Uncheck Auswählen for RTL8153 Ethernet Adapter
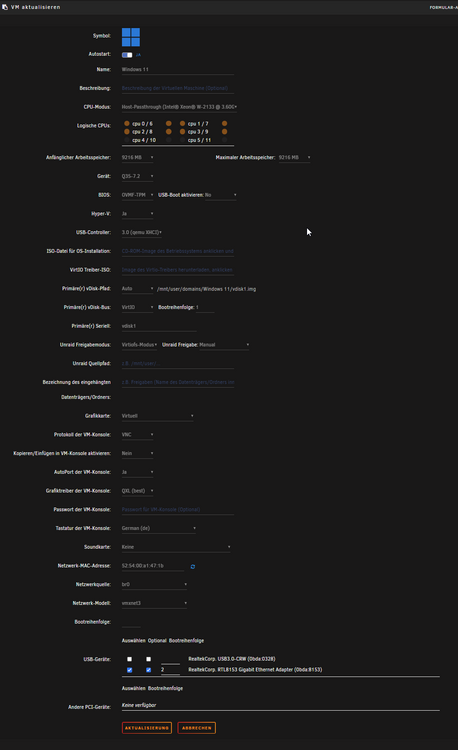 coord(129,670)
